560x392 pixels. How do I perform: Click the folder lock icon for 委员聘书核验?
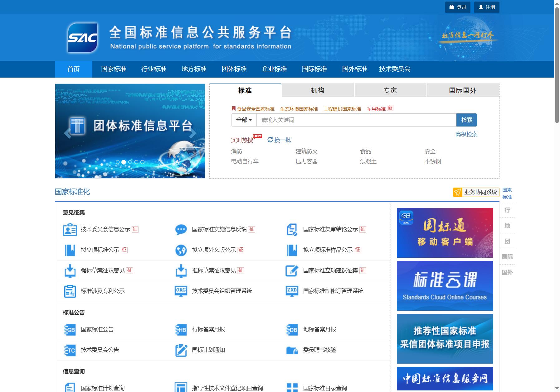coord(292,351)
